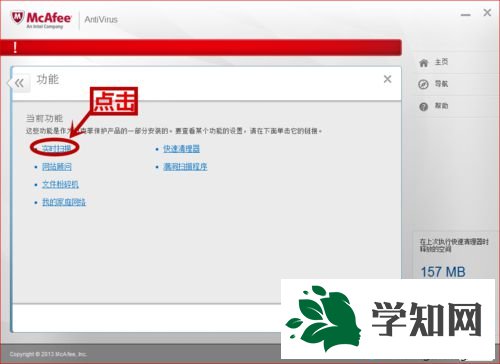The width and height of the screenshot is (500, 364).
Task: Click the 功能 panel title
Action: point(47,79)
